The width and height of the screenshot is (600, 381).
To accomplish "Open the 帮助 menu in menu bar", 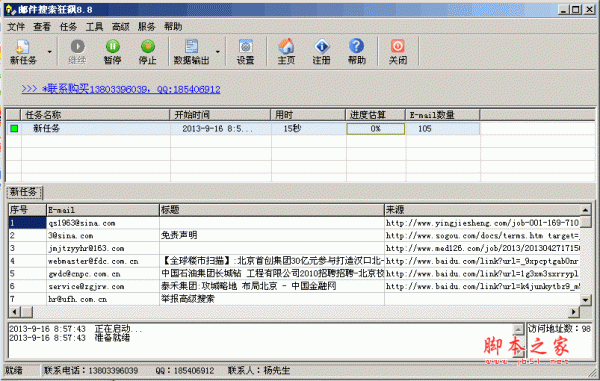I will click(173, 26).
